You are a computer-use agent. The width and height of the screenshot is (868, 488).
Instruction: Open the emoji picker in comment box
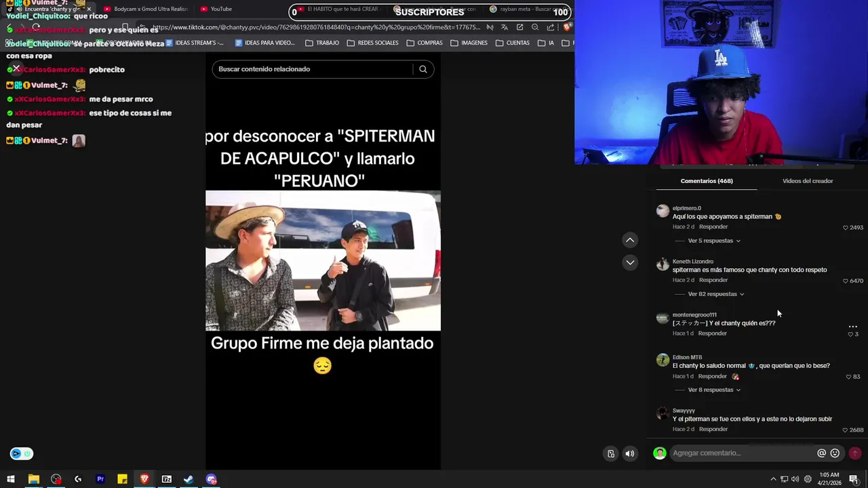pyautogui.click(x=835, y=453)
